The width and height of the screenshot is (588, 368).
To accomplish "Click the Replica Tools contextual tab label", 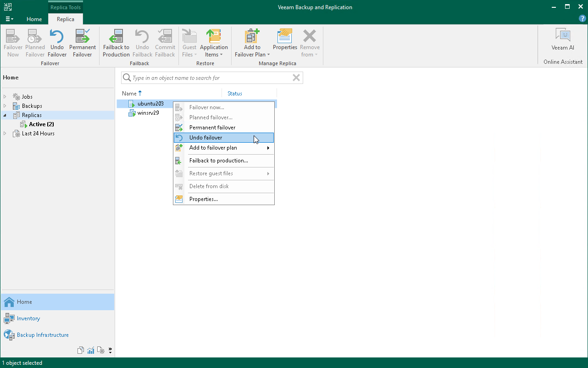I will (66, 7).
